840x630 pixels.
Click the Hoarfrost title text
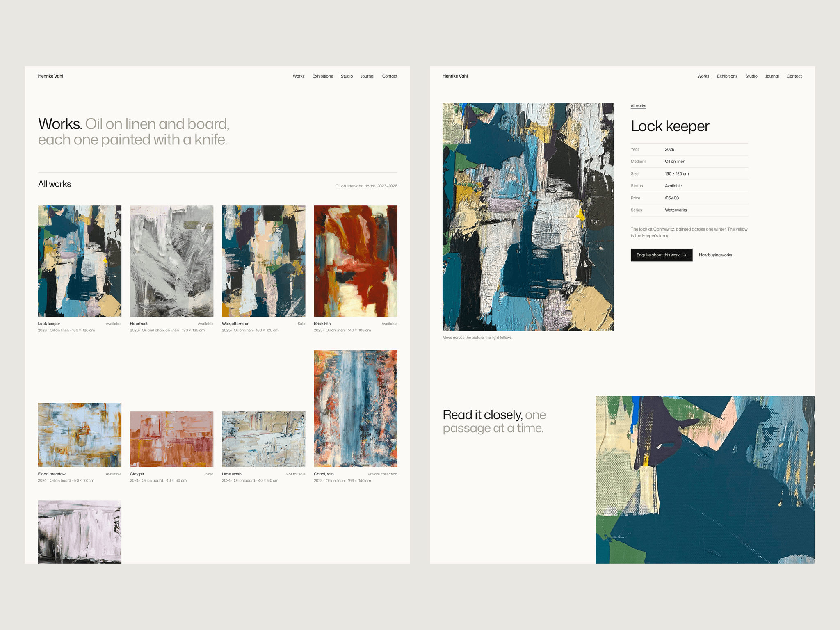(x=139, y=324)
